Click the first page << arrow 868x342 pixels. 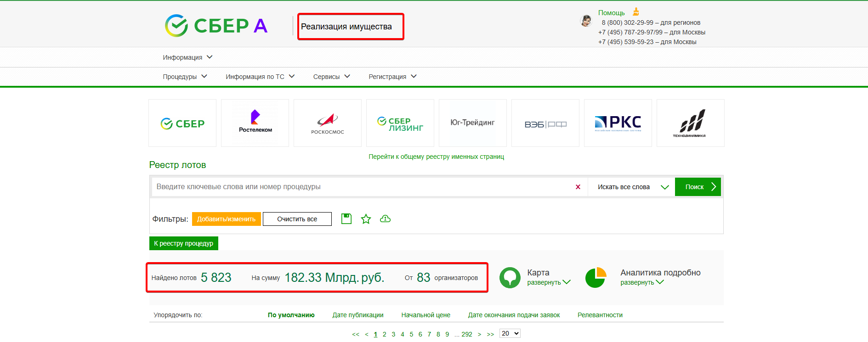click(x=356, y=334)
